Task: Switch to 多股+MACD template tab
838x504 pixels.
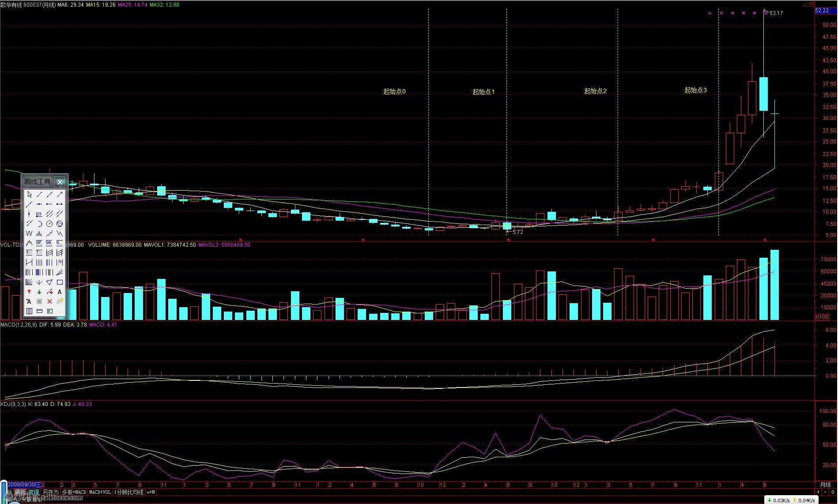Action: click(74, 492)
